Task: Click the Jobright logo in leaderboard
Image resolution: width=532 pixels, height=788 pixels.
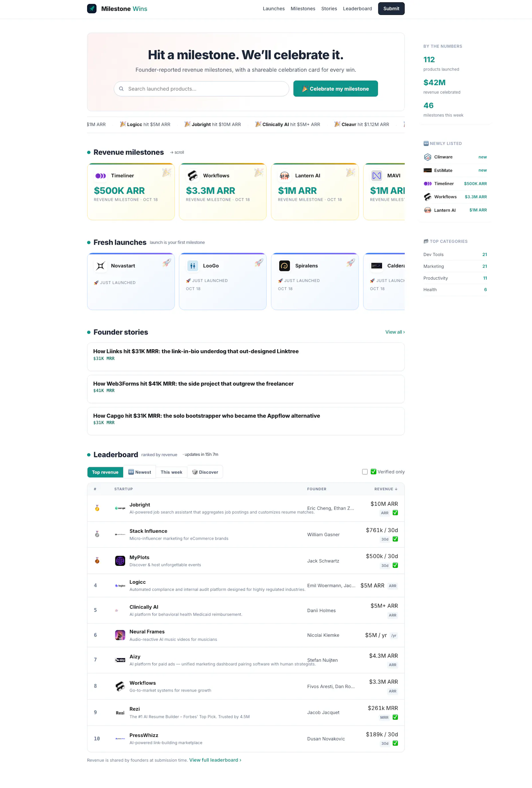Action: click(x=120, y=508)
